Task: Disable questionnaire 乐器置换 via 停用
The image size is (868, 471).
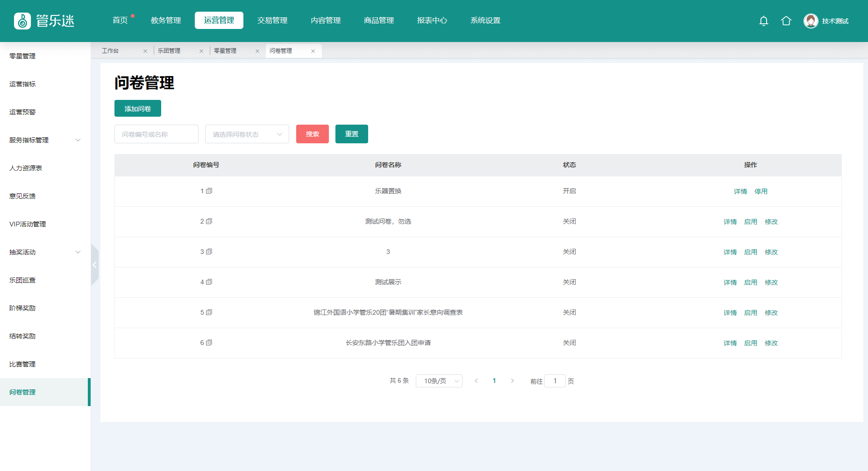Action: coord(761,191)
